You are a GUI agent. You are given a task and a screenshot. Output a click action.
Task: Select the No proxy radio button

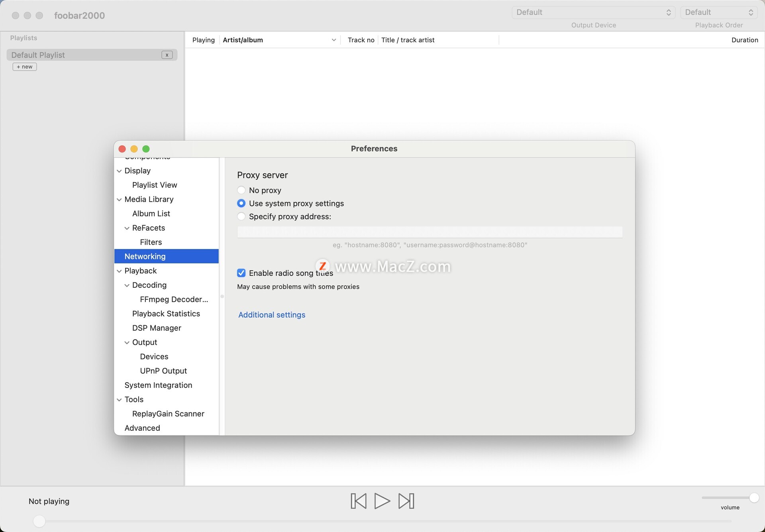(241, 190)
